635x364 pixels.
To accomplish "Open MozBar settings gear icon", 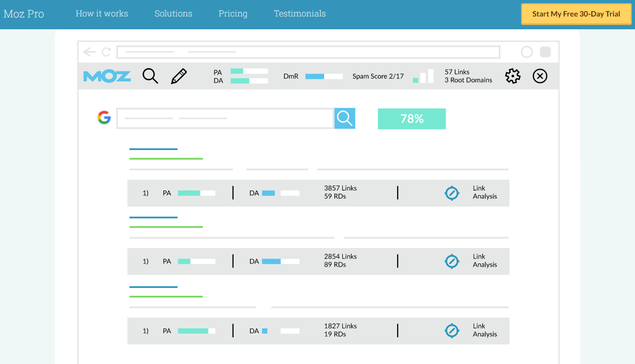I will pyautogui.click(x=513, y=76).
